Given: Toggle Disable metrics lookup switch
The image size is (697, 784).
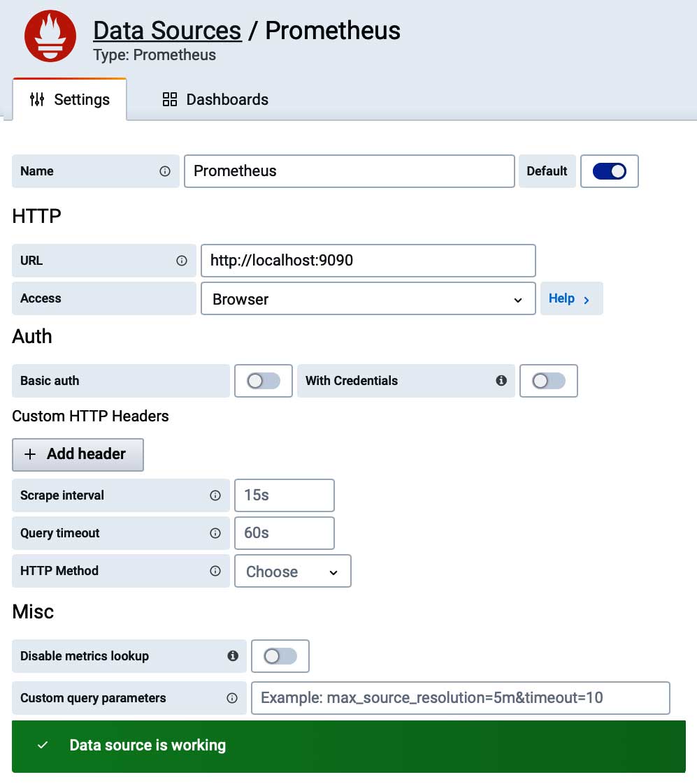Looking at the screenshot, I should tap(280, 656).
